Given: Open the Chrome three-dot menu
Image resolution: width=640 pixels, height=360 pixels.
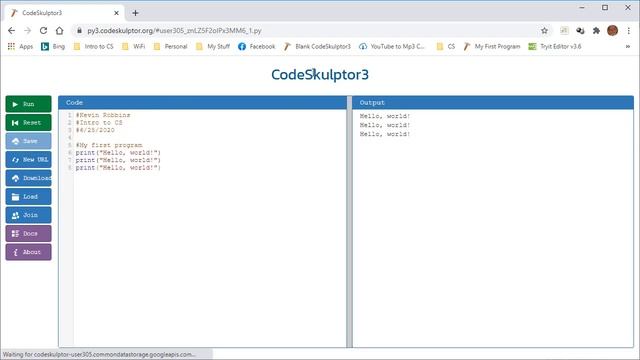Looking at the screenshot, I should click(x=629, y=31).
